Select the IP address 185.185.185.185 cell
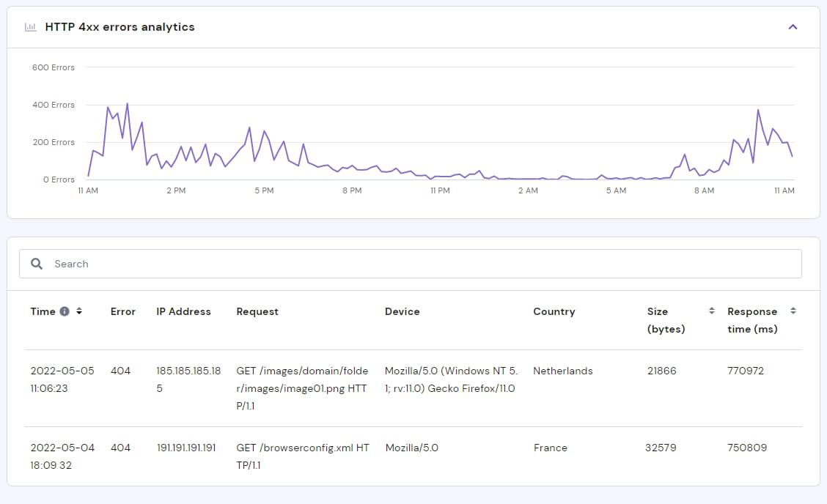827x504 pixels. pyautogui.click(x=188, y=379)
